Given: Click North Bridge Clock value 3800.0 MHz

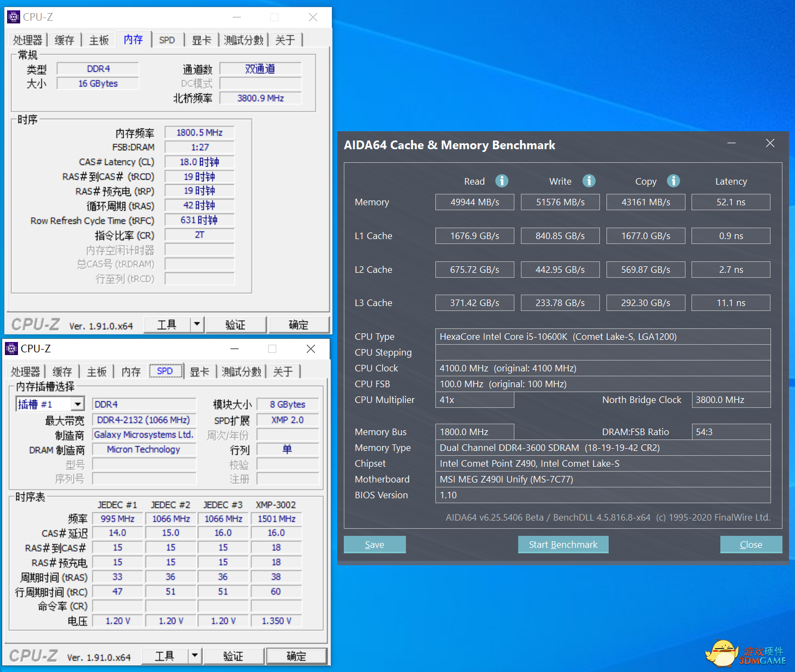Looking at the screenshot, I should (x=731, y=400).
